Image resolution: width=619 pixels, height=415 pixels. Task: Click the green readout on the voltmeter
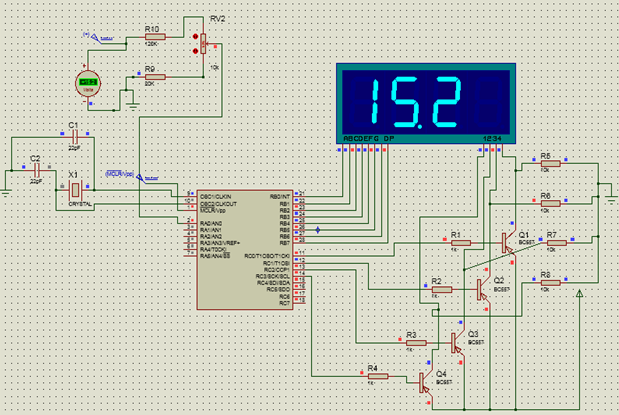[x=88, y=82]
